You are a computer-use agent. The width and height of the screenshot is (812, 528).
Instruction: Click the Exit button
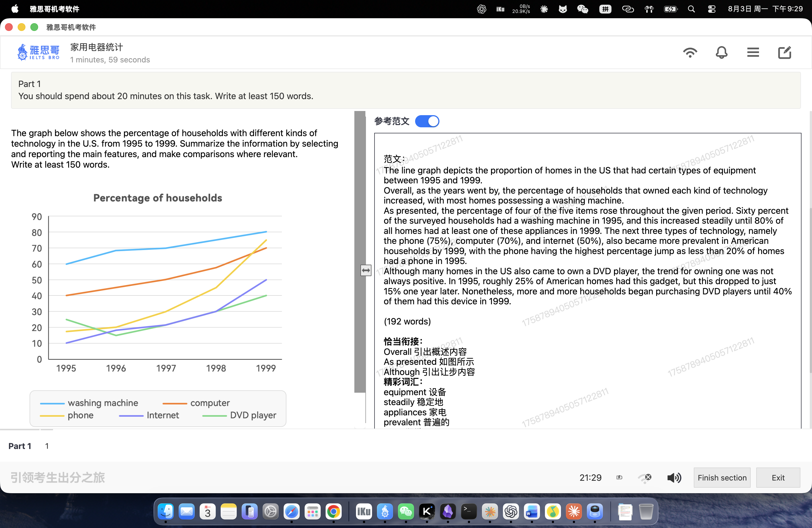(778, 477)
